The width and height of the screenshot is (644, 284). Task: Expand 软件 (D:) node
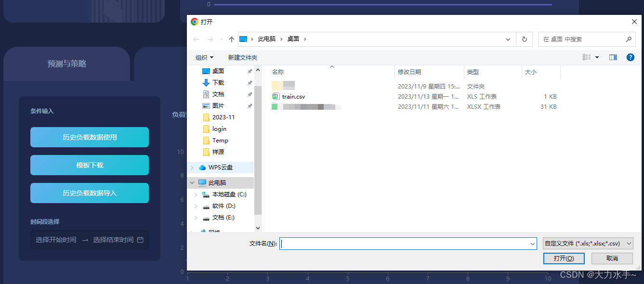[196, 206]
